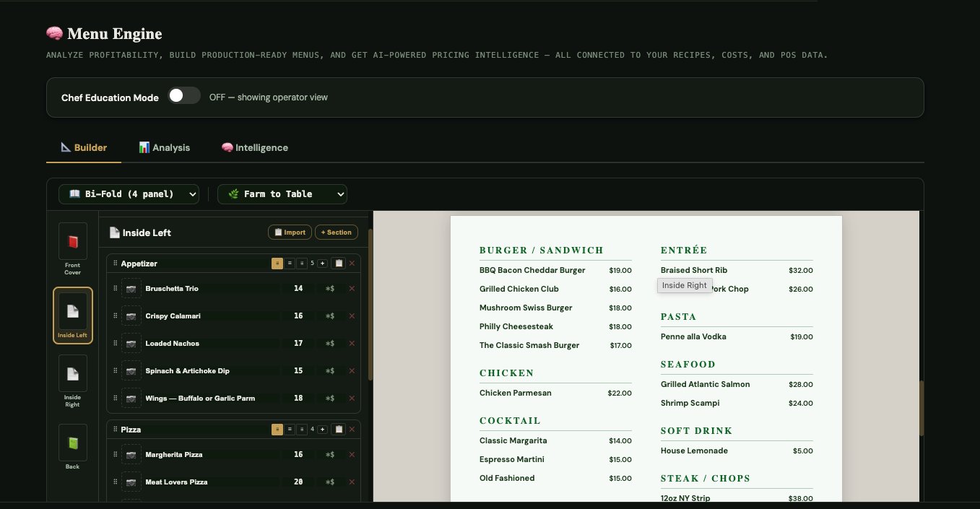Image resolution: width=980 pixels, height=509 pixels.
Task: Click the drag handle on the Pizza section
Action: point(115,430)
